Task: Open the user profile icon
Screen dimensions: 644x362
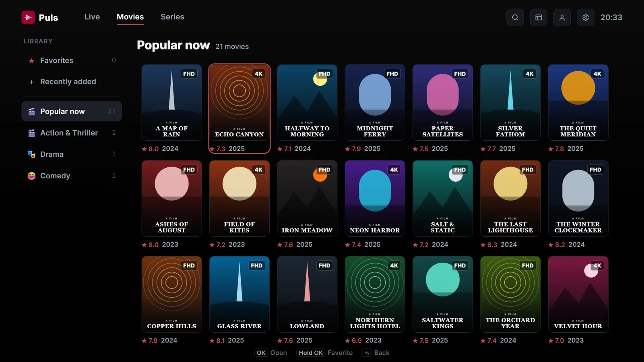Action: (562, 17)
